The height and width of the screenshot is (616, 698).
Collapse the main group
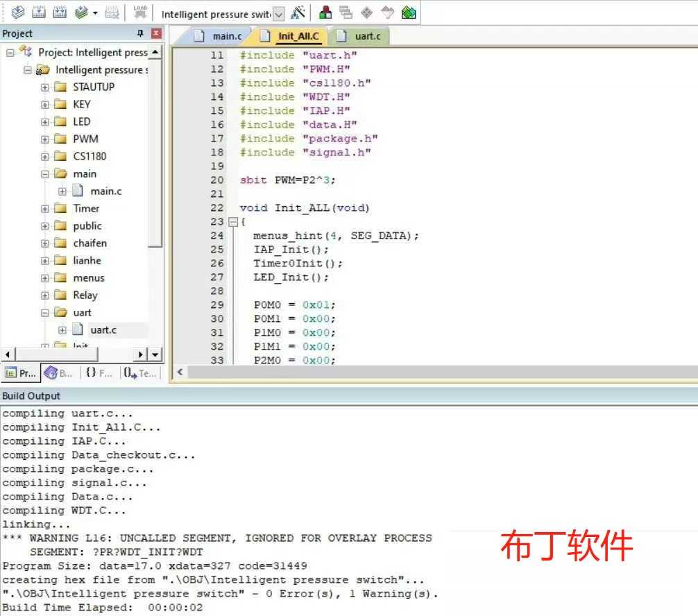pyautogui.click(x=45, y=174)
